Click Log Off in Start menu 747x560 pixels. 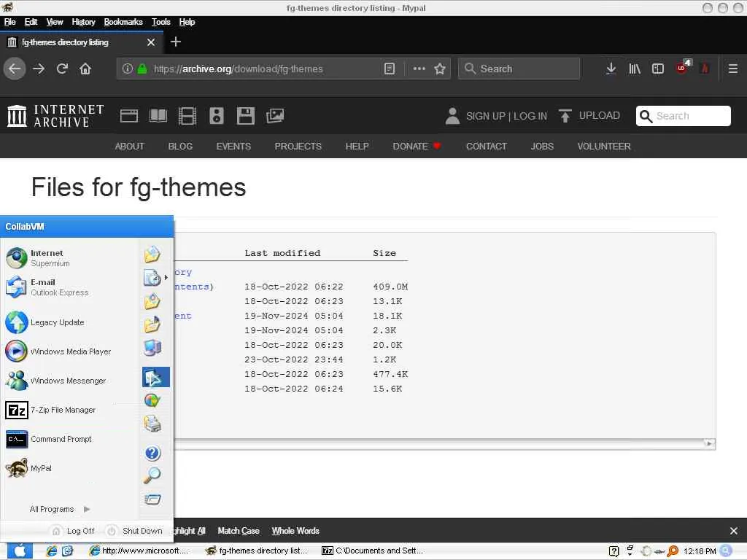pyautogui.click(x=73, y=531)
